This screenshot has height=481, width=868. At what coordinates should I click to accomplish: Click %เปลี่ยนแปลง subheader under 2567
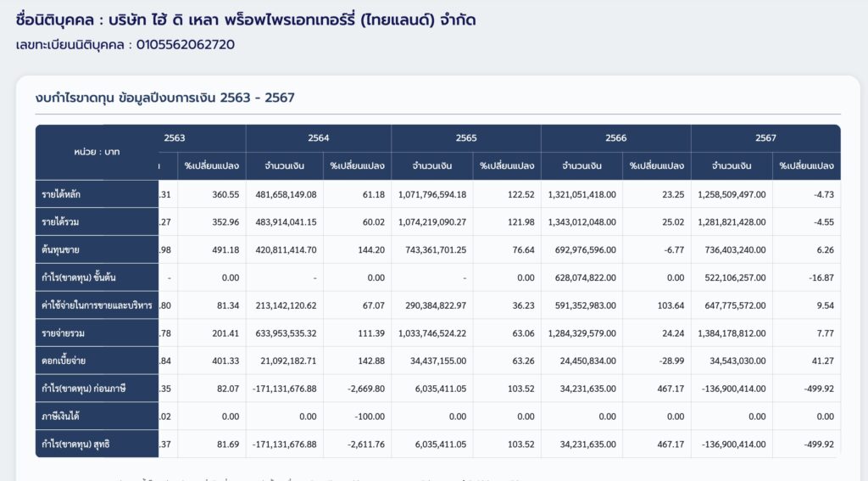click(x=806, y=165)
